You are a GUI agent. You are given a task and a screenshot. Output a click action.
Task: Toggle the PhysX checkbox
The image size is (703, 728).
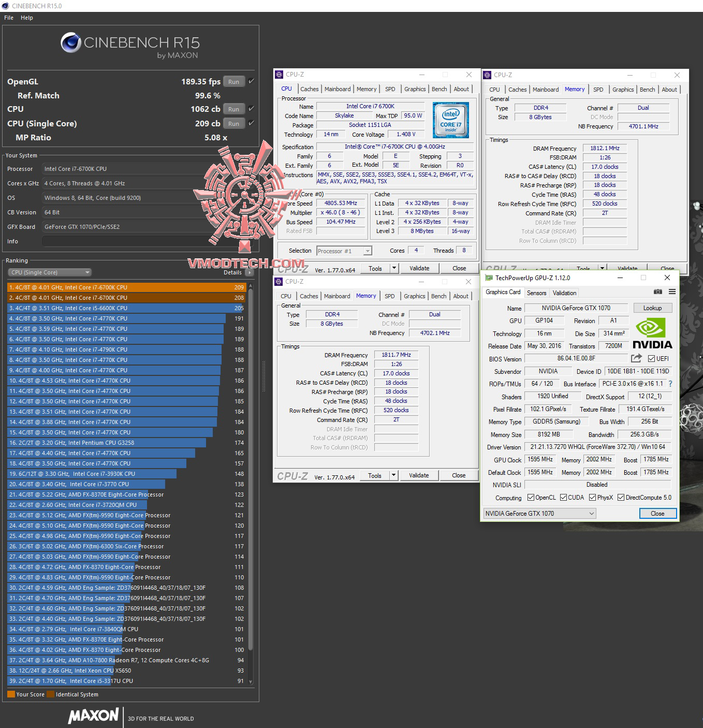(x=592, y=498)
